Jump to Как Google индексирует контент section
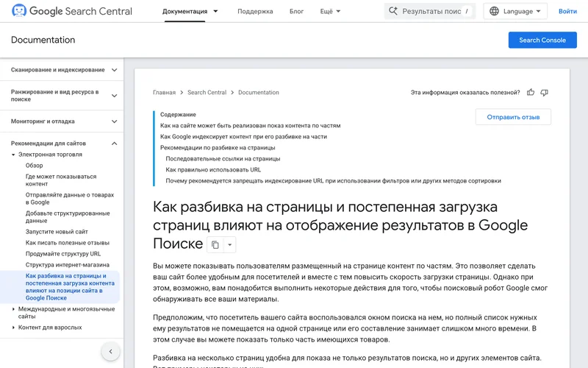Image resolution: width=588 pixels, height=368 pixels. (243, 137)
